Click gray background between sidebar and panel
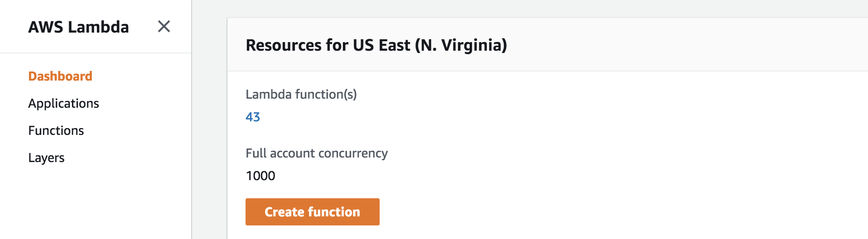868x239 pixels. pos(209,136)
